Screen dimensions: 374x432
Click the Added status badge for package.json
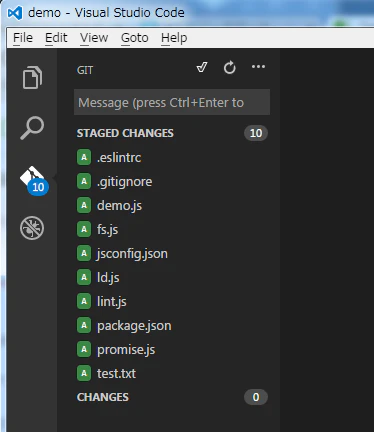click(84, 325)
